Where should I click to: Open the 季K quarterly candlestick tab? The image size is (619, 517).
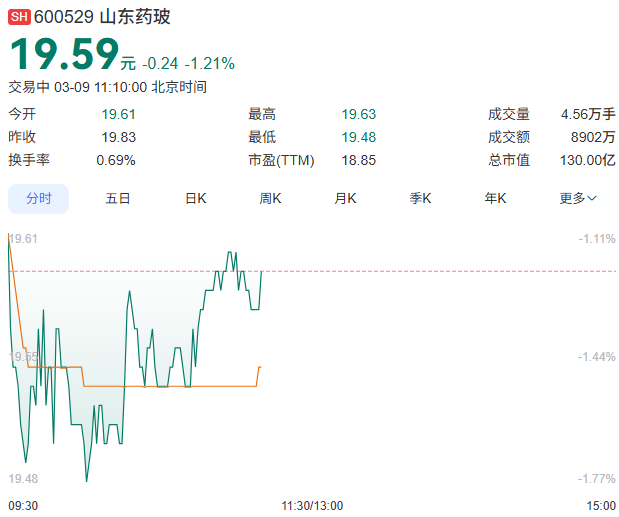(420, 198)
